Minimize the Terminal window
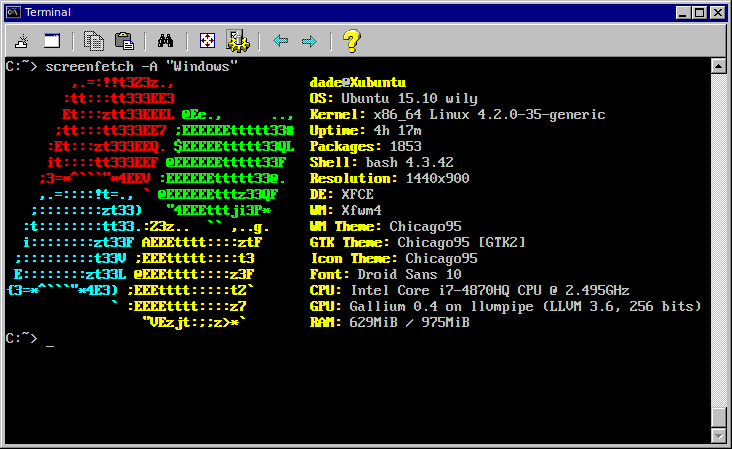Screen dimensions: 732x449 coord(683,12)
